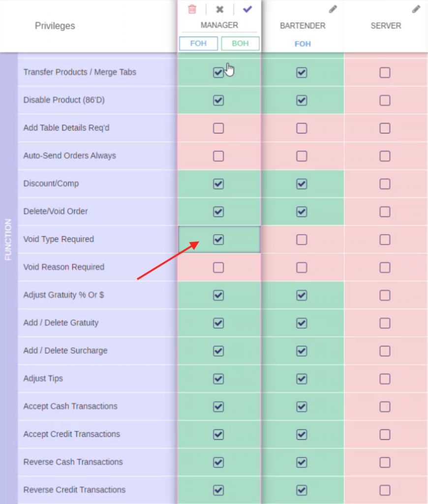Image resolution: width=428 pixels, height=504 pixels.
Task: Delete the Manager role using the trash icon
Action: (192, 9)
